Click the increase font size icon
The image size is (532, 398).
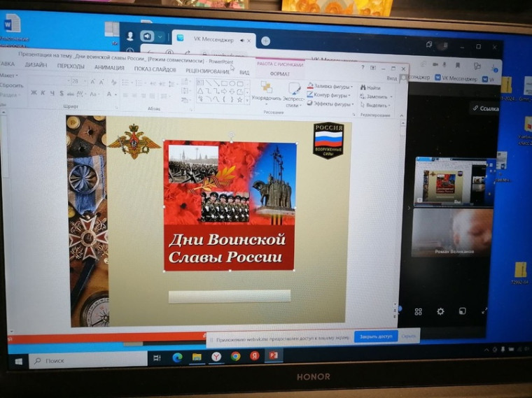point(93,82)
